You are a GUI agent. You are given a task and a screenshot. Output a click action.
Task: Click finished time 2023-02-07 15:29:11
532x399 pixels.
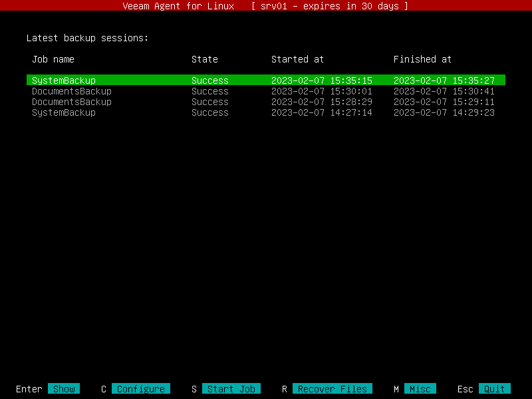click(x=444, y=102)
